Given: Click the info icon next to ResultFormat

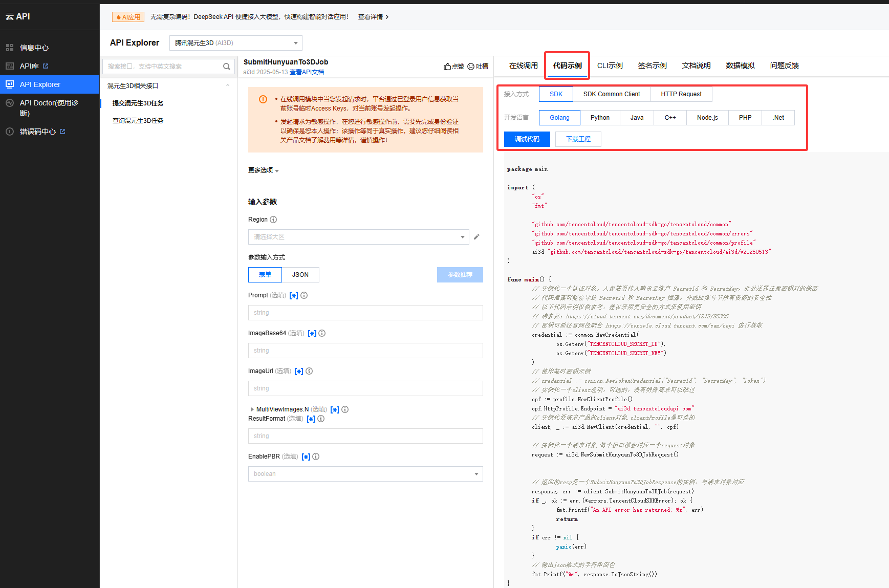Looking at the screenshot, I should (321, 419).
